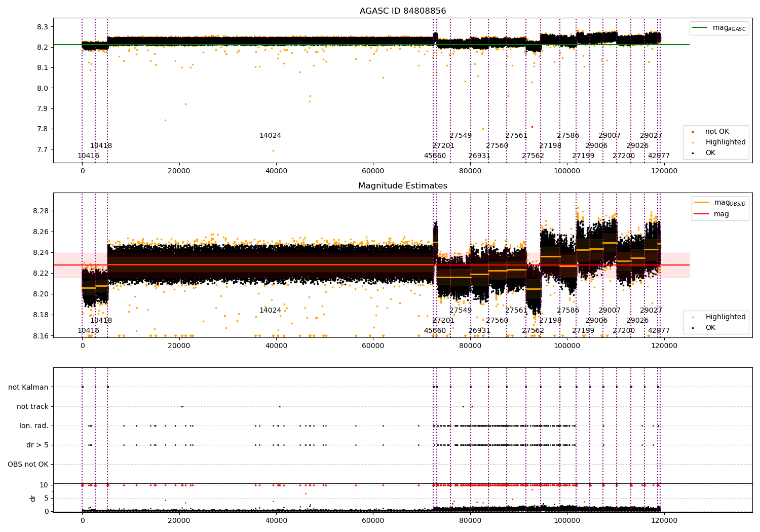Click the 8.28 y-axis tick label

[x=41, y=211]
